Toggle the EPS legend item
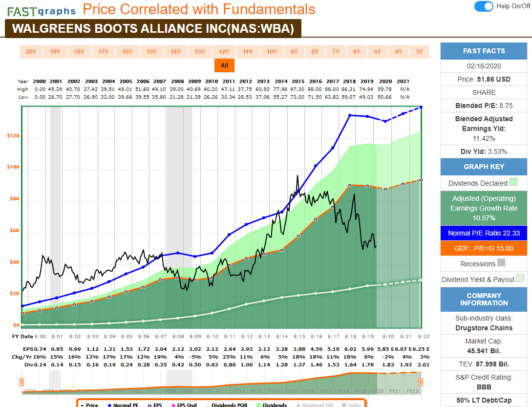This screenshot has height=407, width=532. pos(155,405)
